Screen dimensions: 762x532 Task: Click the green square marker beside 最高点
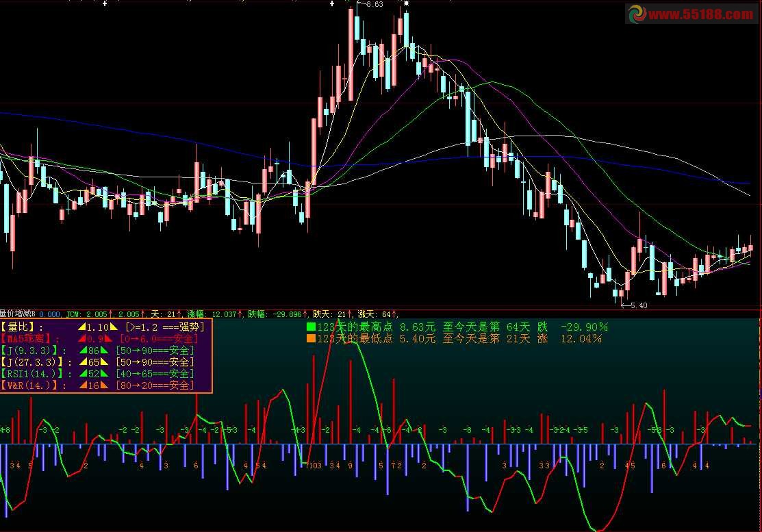click(x=311, y=327)
